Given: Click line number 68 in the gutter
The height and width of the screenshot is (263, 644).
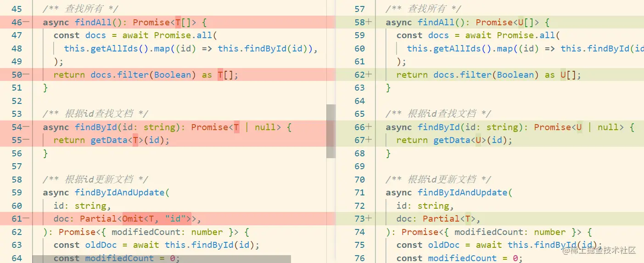Looking at the screenshot, I should (x=360, y=153).
